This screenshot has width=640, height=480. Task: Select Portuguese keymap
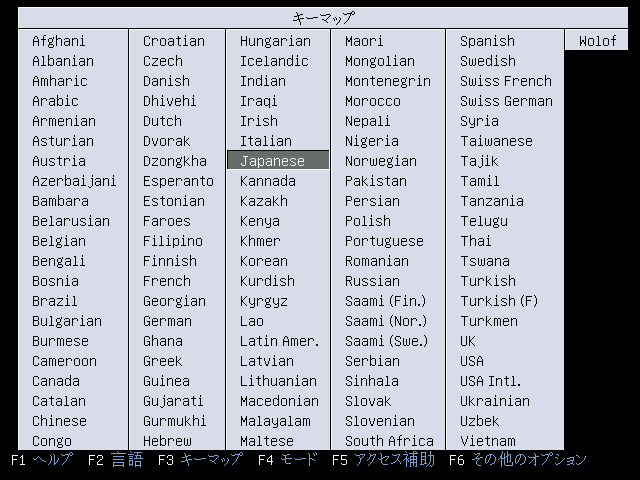tap(384, 241)
